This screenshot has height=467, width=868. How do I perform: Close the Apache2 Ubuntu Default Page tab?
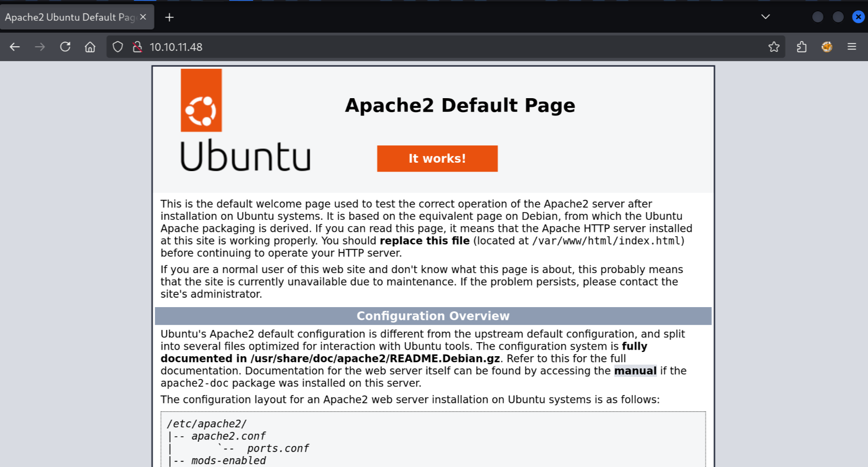(x=143, y=17)
